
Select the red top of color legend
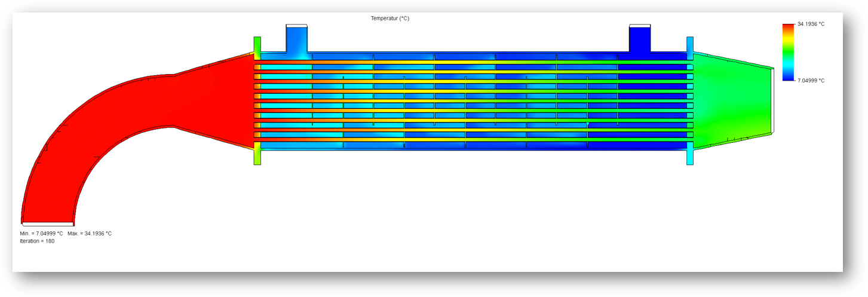tap(788, 27)
